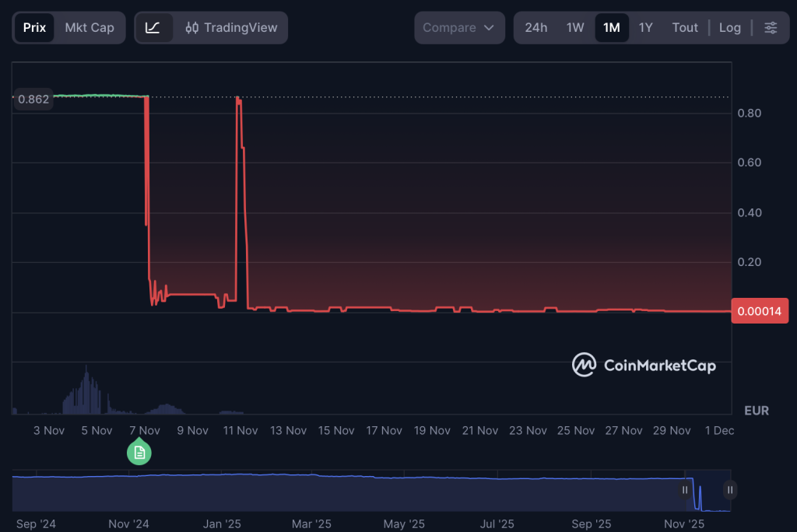
Task: Switch to the 1Y timeframe tab
Action: point(646,27)
